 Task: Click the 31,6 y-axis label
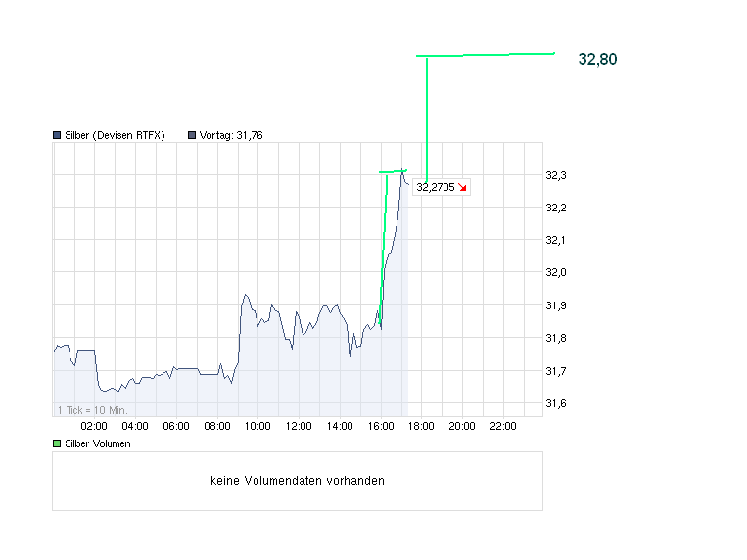click(x=556, y=403)
